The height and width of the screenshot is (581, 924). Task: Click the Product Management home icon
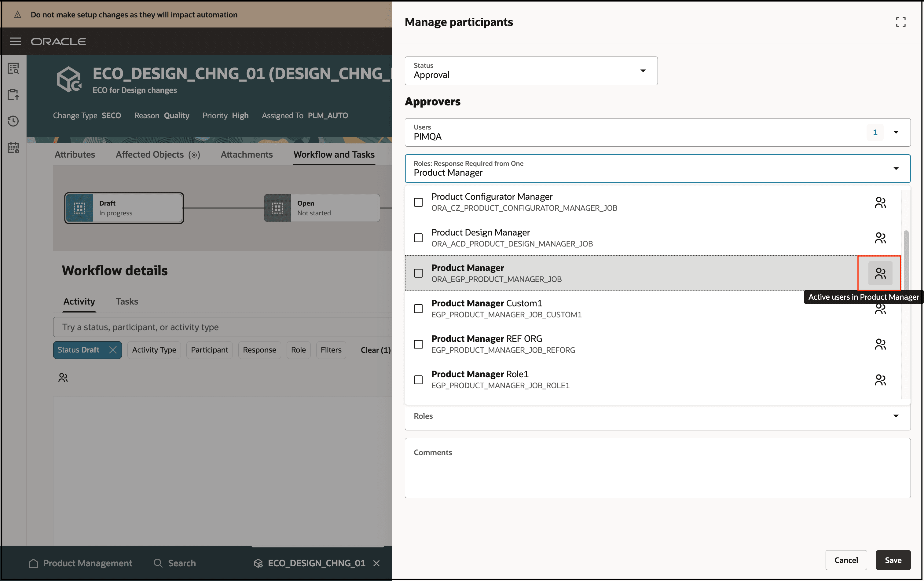click(33, 563)
